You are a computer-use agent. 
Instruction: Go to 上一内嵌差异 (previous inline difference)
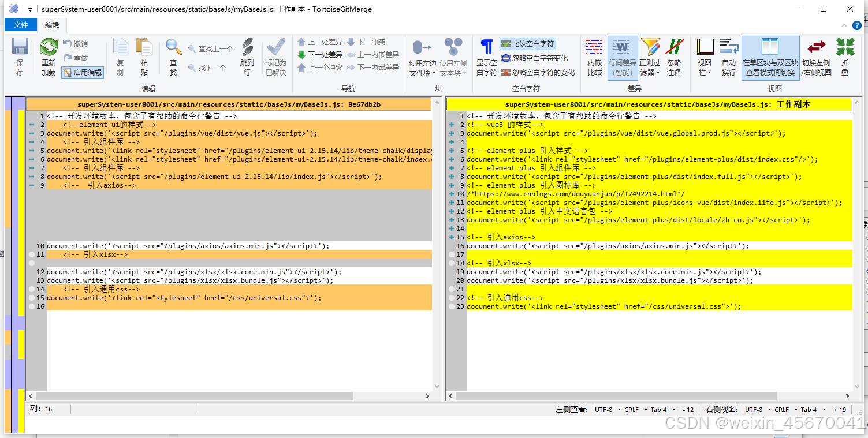[x=373, y=55]
